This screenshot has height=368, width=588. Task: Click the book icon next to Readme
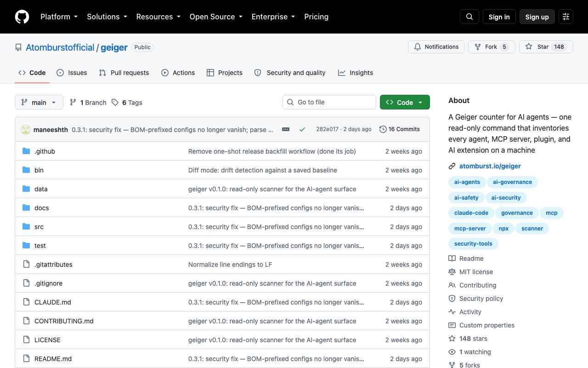(x=452, y=259)
